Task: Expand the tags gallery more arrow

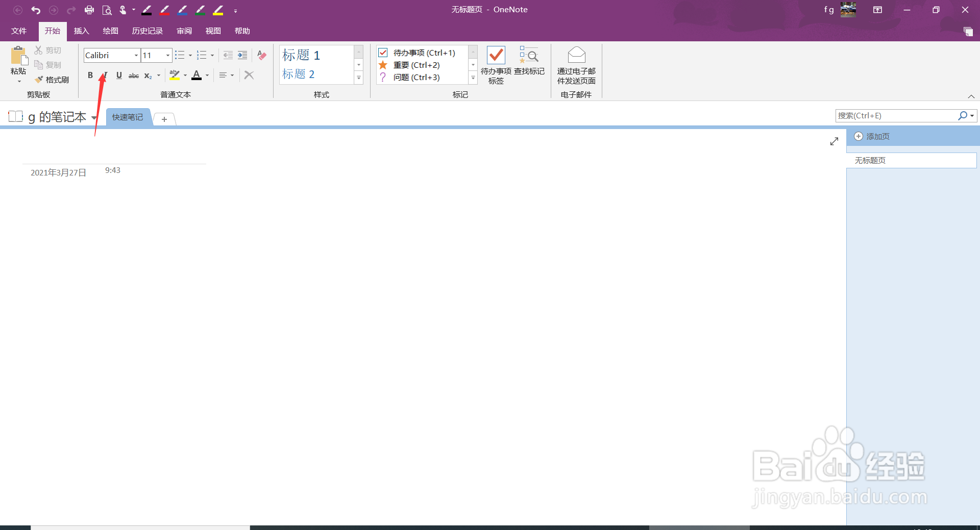Action: 473,78
